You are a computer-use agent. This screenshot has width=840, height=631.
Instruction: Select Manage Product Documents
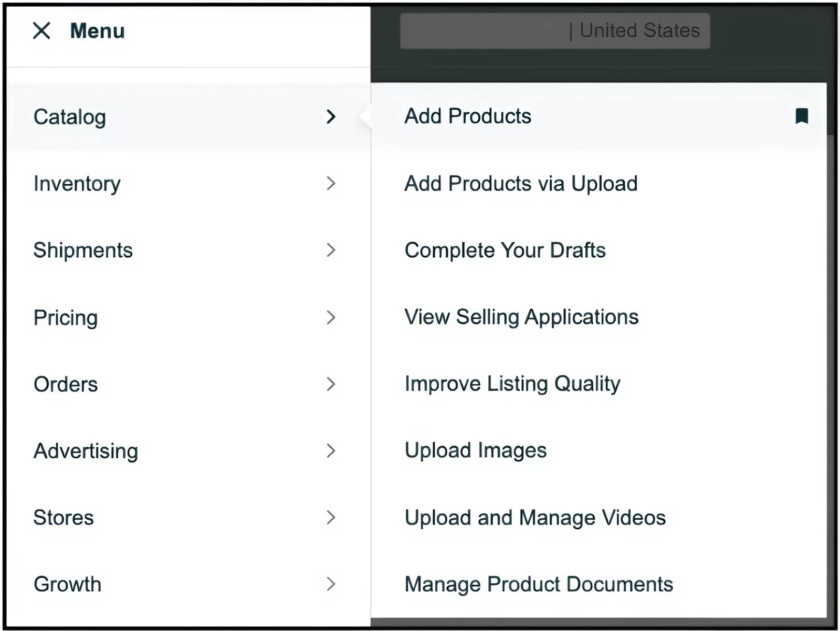click(x=539, y=584)
